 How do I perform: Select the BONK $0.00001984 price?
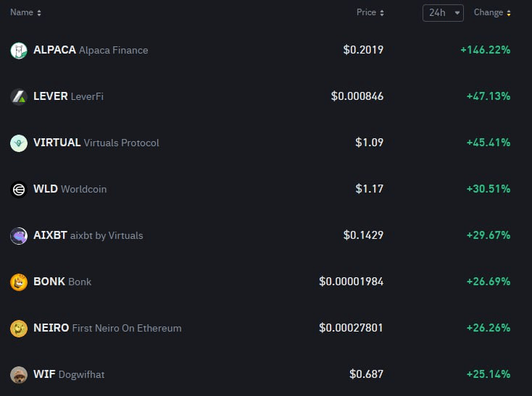351,282
